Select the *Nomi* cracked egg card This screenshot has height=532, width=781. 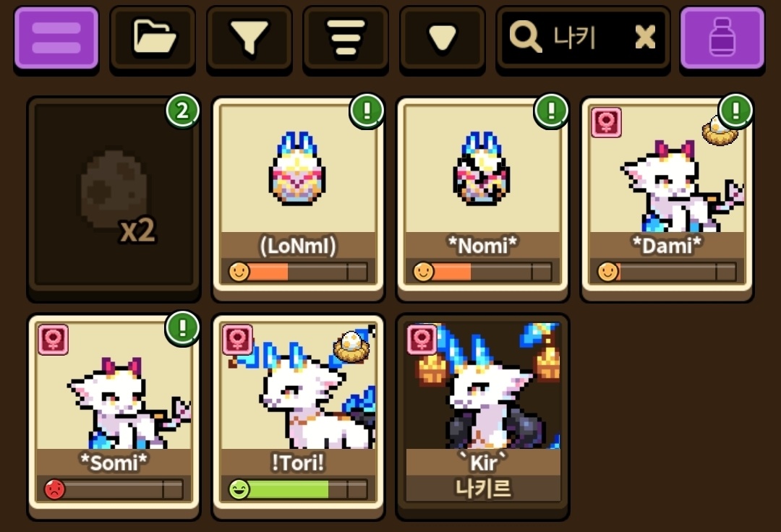pyautogui.click(x=482, y=199)
